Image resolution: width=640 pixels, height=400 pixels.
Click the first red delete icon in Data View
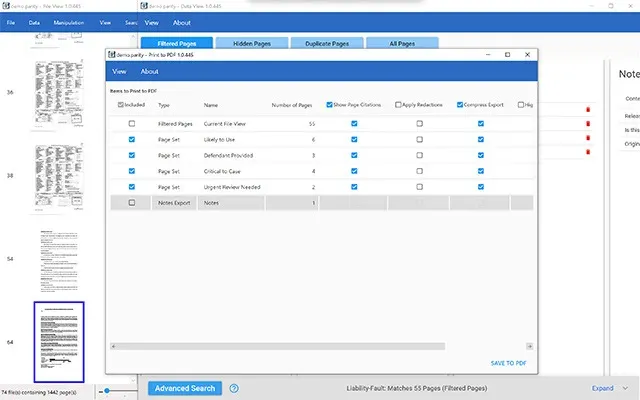pyautogui.click(x=588, y=109)
